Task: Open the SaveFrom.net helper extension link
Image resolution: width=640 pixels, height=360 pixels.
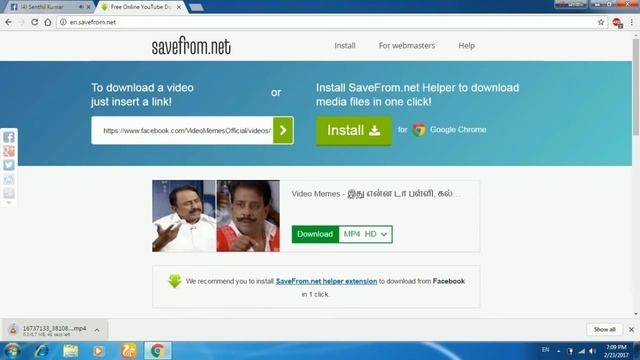Action: [x=326, y=281]
